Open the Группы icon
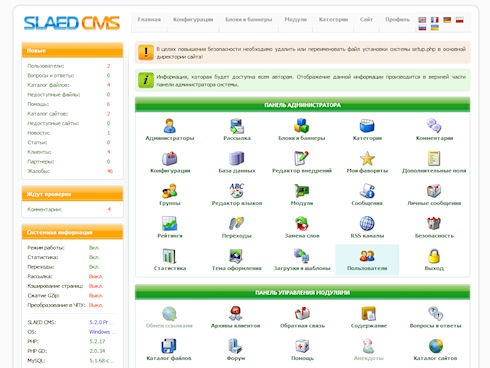 pyautogui.click(x=170, y=191)
